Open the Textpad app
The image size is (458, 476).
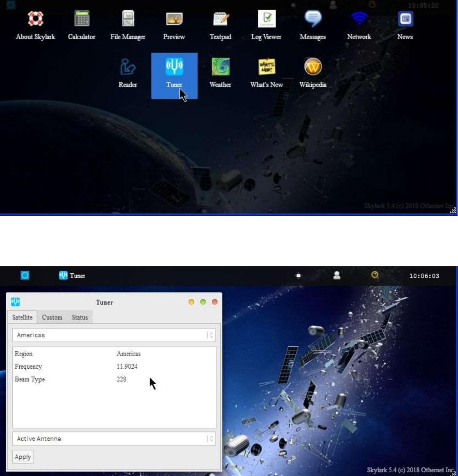point(220,26)
